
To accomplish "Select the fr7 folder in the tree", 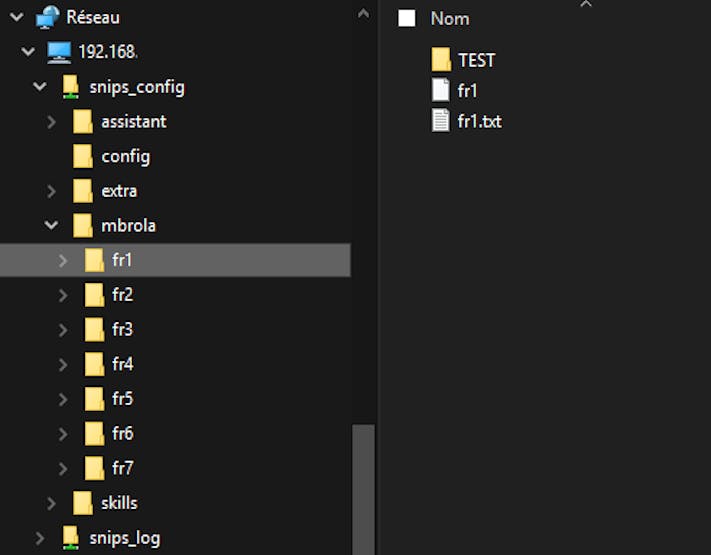I will tap(109, 468).
